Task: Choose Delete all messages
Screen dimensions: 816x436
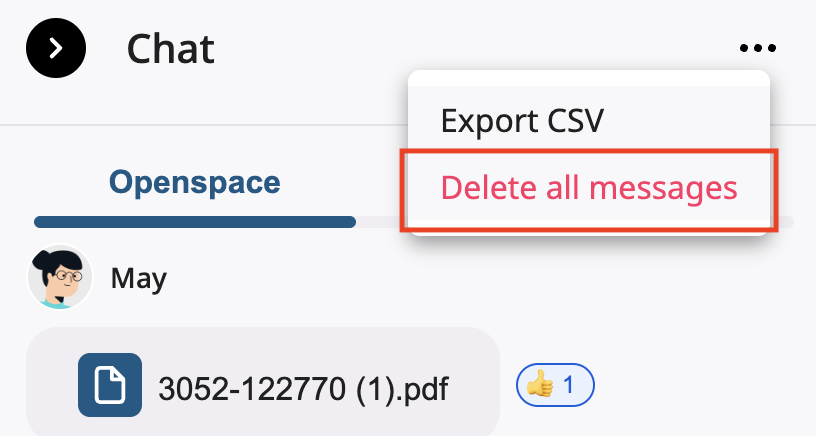Action: (x=588, y=188)
